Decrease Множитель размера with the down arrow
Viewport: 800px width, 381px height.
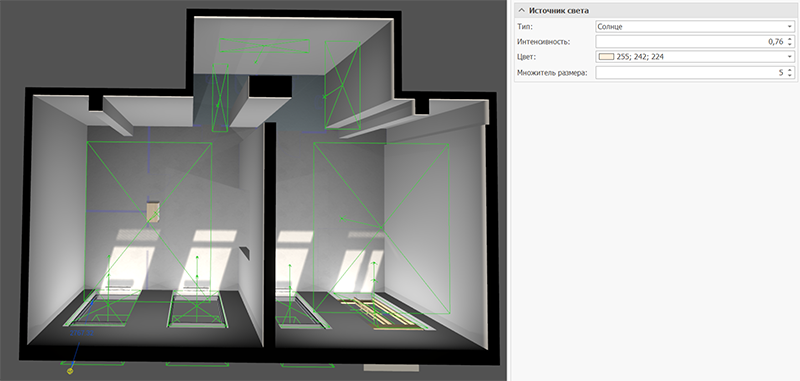pyautogui.click(x=790, y=76)
